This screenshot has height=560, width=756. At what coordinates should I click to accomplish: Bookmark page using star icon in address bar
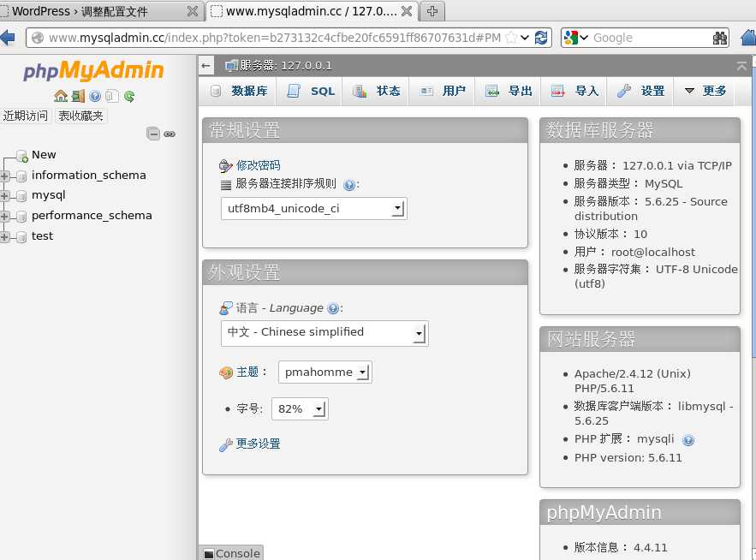(x=511, y=38)
